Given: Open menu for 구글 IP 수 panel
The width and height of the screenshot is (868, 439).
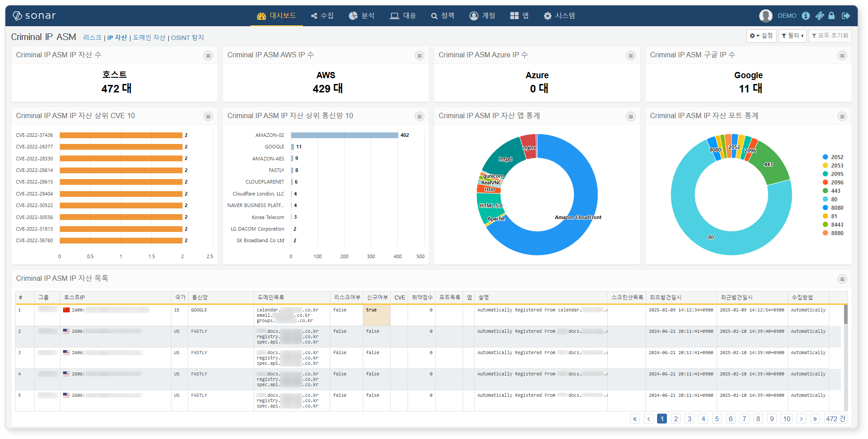Looking at the screenshot, I should pos(842,56).
